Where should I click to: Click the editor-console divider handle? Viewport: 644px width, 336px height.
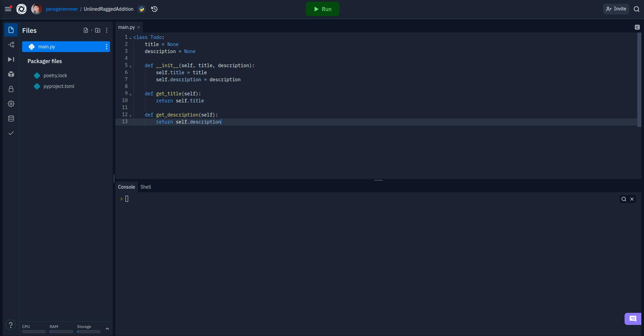pos(378,180)
